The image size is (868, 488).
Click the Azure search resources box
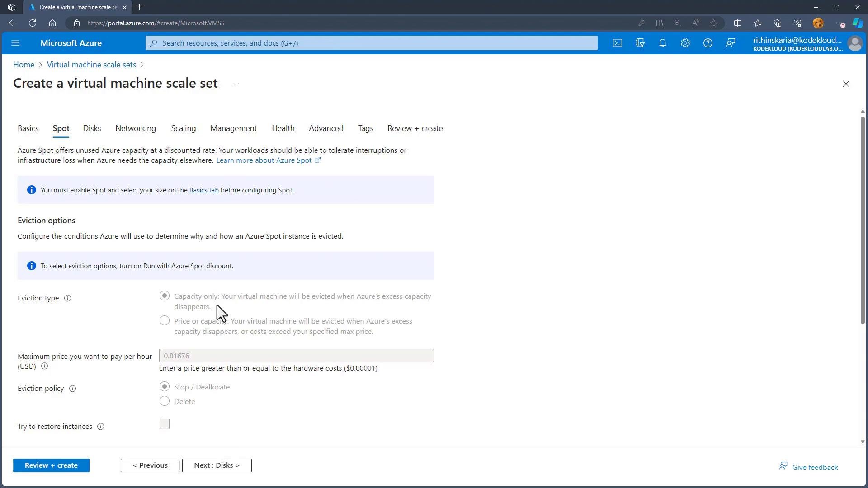click(x=372, y=43)
